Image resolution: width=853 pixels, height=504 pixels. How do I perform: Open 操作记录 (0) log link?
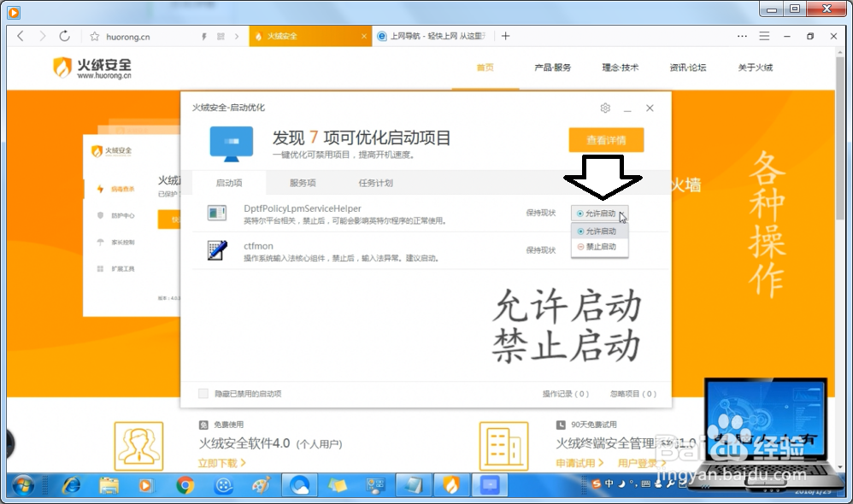point(565,394)
